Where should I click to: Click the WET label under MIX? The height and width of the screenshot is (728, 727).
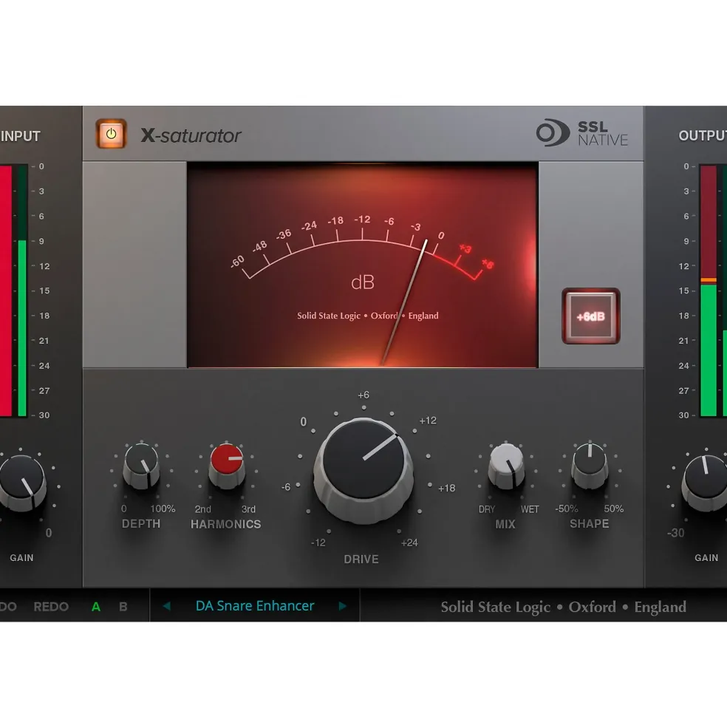pyautogui.click(x=530, y=509)
